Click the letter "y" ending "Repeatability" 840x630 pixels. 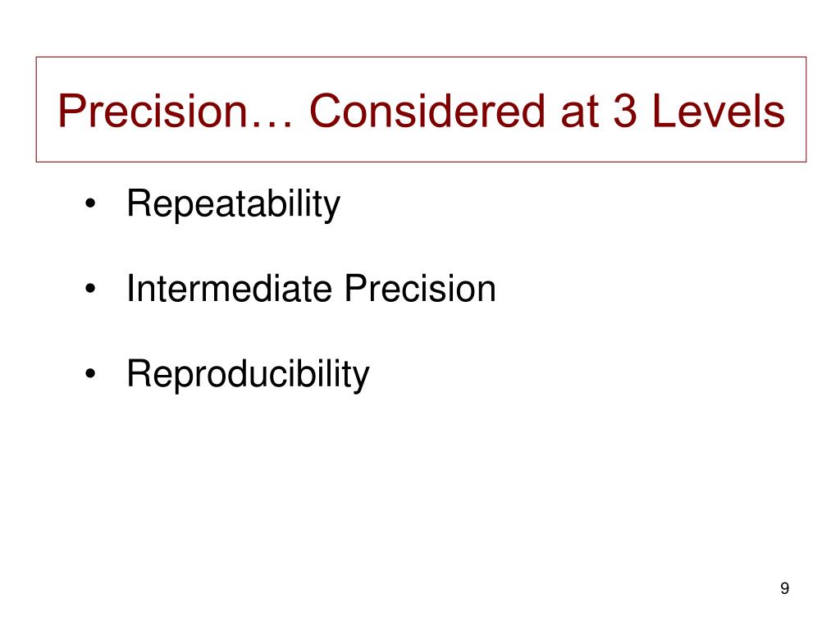332,208
